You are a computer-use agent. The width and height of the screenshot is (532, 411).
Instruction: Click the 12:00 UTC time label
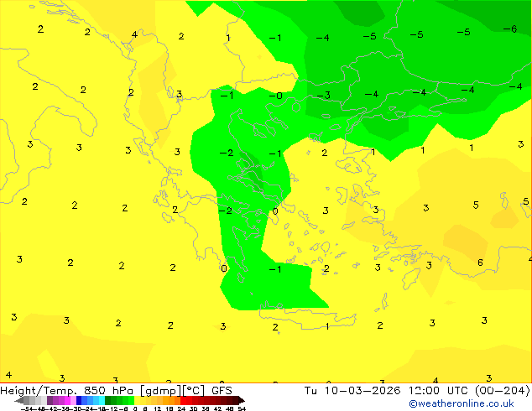click(x=439, y=391)
